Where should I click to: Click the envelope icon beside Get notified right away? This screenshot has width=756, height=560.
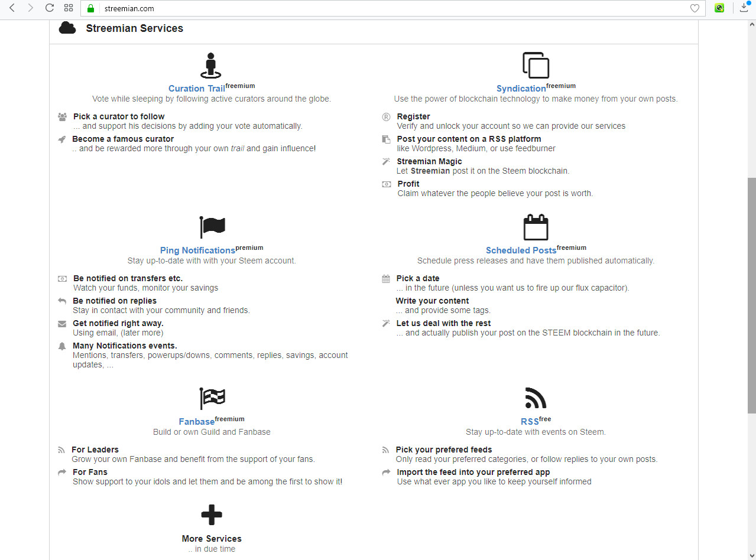62,324
